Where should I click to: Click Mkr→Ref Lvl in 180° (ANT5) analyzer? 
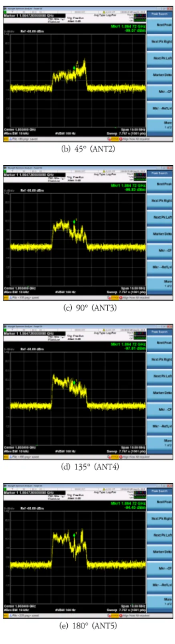coord(160,585)
